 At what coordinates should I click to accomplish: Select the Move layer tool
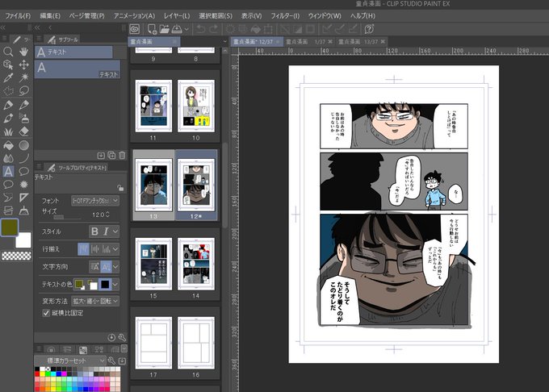[23, 65]
